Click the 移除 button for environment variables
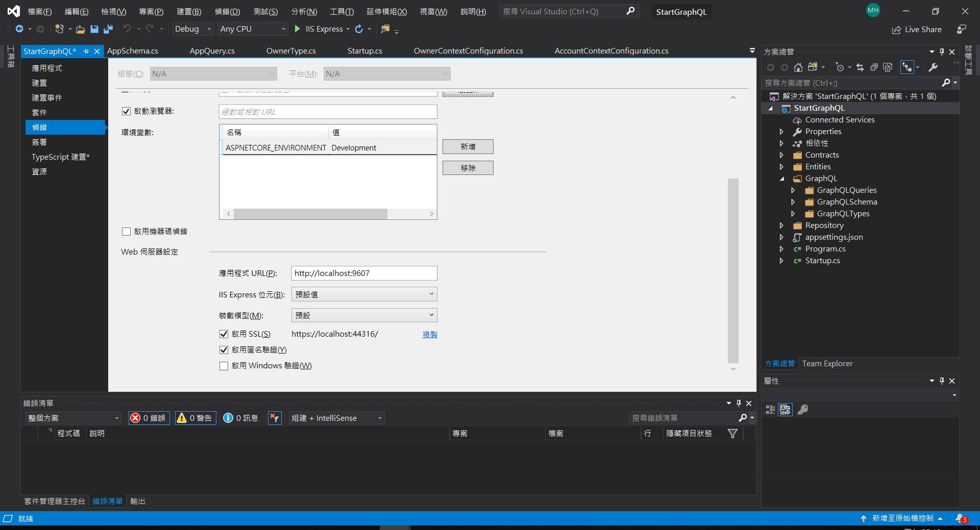Screen dimensions: 980x530 pyautogui.click(x=468, y=168)
